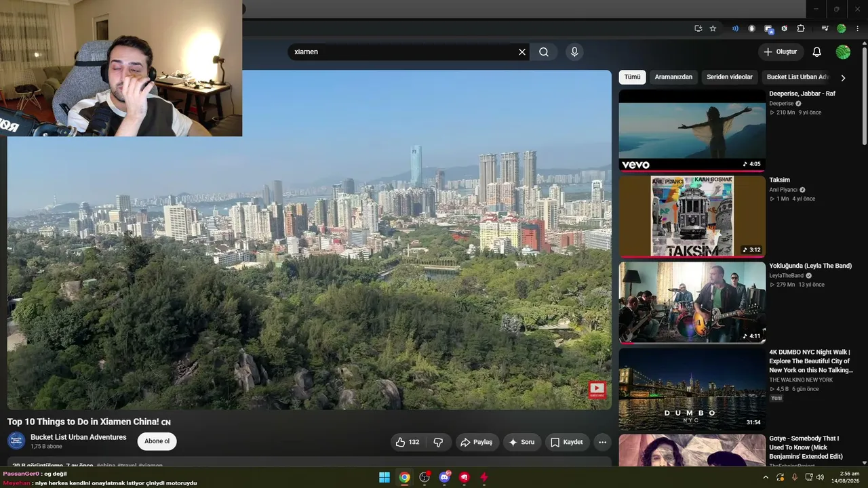Viewport: 868px width, 488px height.
Task: Open the YouTube account avatar menu
Action: point(843,52)
